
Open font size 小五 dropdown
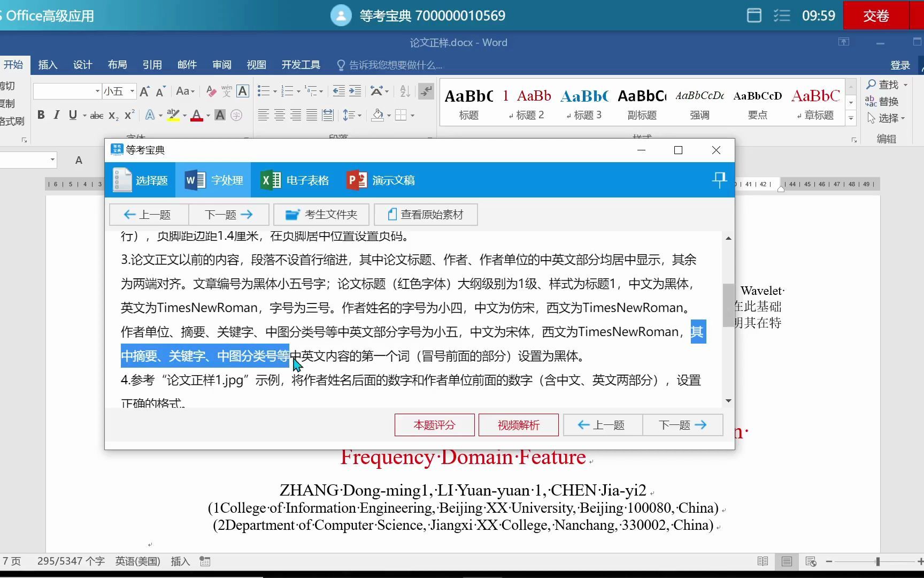(132, 91)
